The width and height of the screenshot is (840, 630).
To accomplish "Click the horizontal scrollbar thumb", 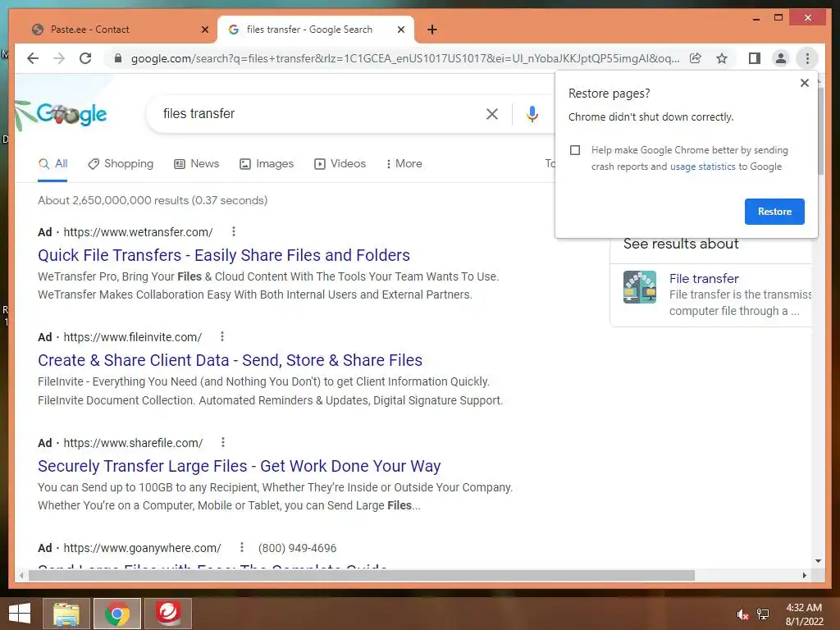I will (x=362, y=575).
